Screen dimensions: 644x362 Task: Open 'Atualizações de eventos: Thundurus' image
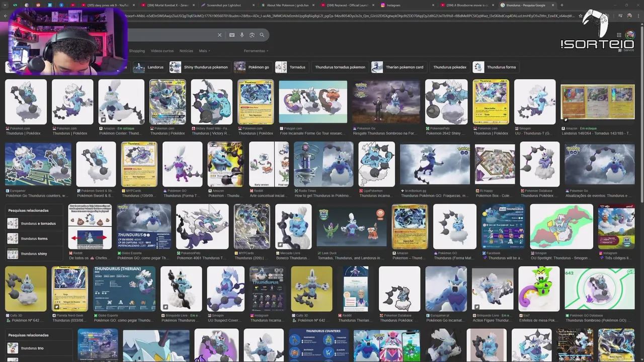pos(599,164)
